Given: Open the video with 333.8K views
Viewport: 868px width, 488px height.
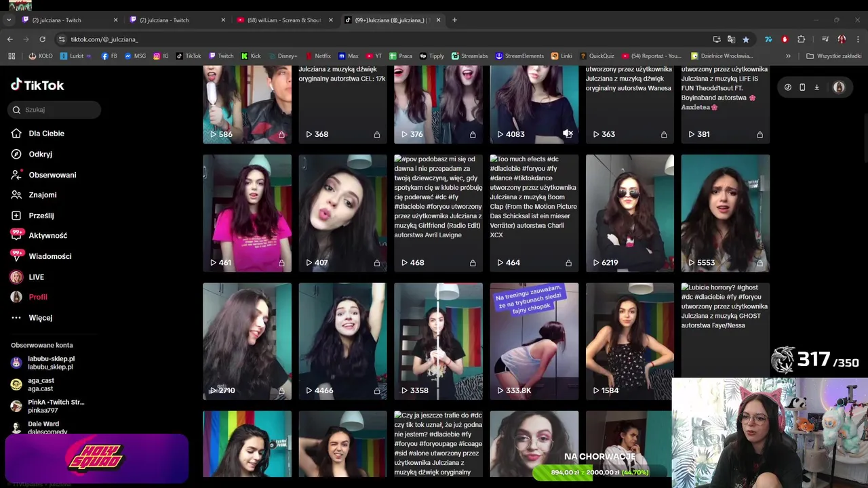Looking at the screenshot, I should [x=534, y=341].
